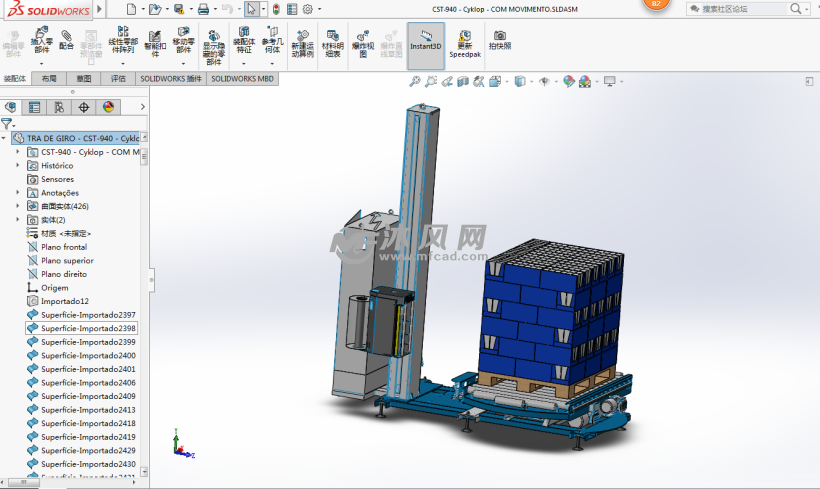Click the Update Speedpak tool
Image resolution: width=820 pixels, height=489 pixels.
tap(465, 44)
